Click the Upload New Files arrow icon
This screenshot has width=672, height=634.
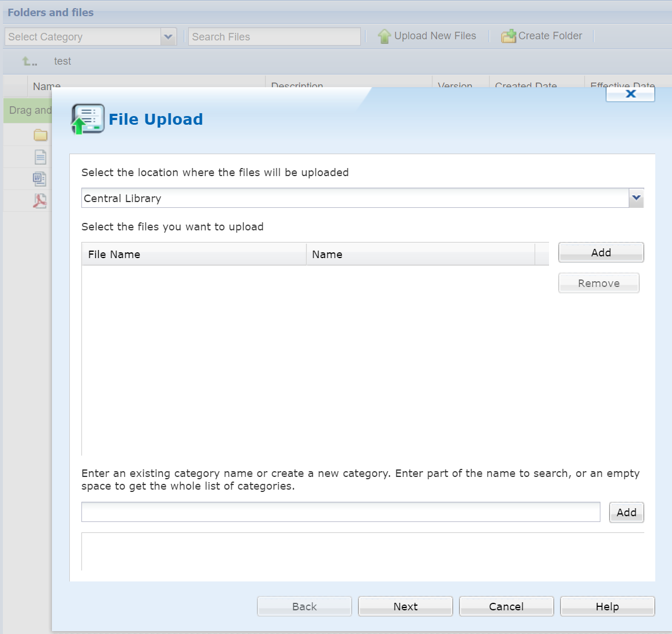(x=384, y=36)
